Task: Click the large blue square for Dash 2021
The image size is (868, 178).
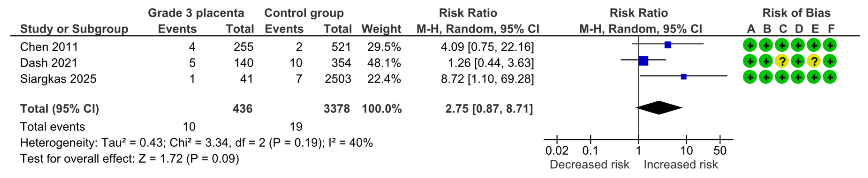Action: click(x=643, y=61)
